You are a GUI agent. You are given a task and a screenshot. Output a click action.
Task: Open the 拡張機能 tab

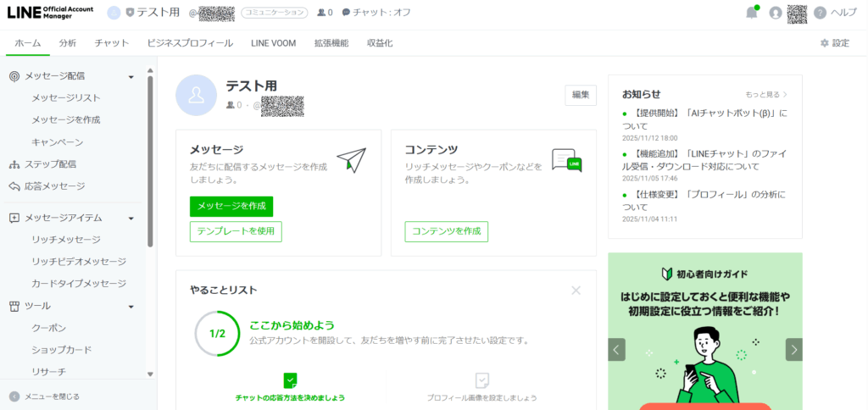pyautogui.click(x=331, y=43)
